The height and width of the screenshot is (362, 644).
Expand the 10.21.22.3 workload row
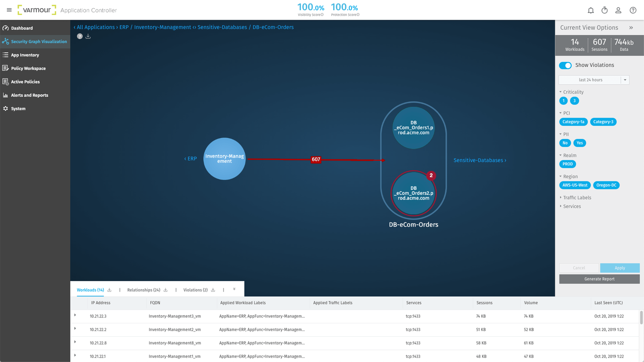pyautogui.click(x=75, y=315)
